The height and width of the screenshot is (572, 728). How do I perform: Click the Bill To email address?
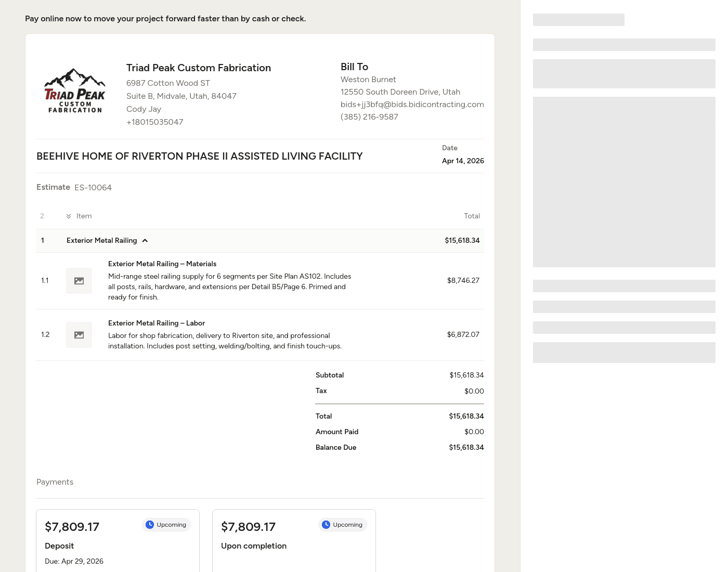coord(412,105)
